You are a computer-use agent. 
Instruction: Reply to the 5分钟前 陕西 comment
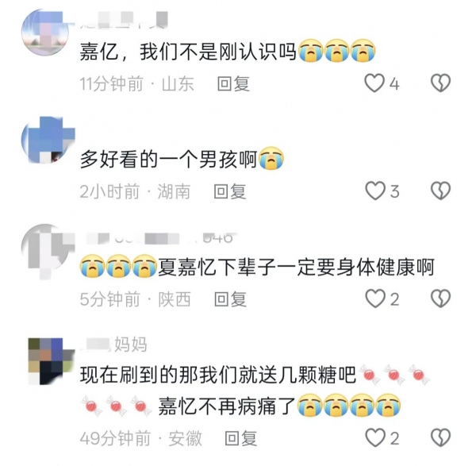[230, 299]
